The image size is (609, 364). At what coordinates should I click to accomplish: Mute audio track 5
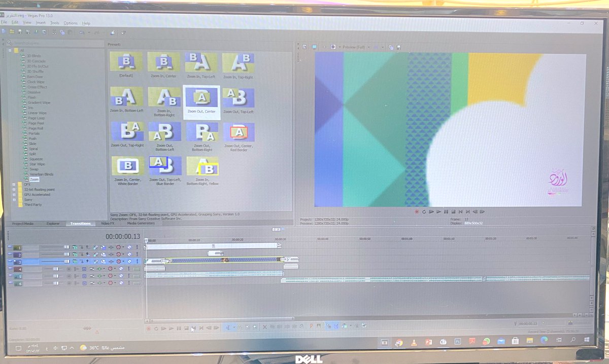point(121,276)
